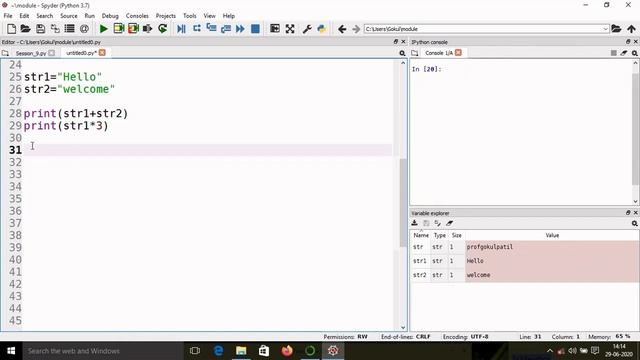
Task: Open IPython console options magnifier icon
Action: pos(635,53)
